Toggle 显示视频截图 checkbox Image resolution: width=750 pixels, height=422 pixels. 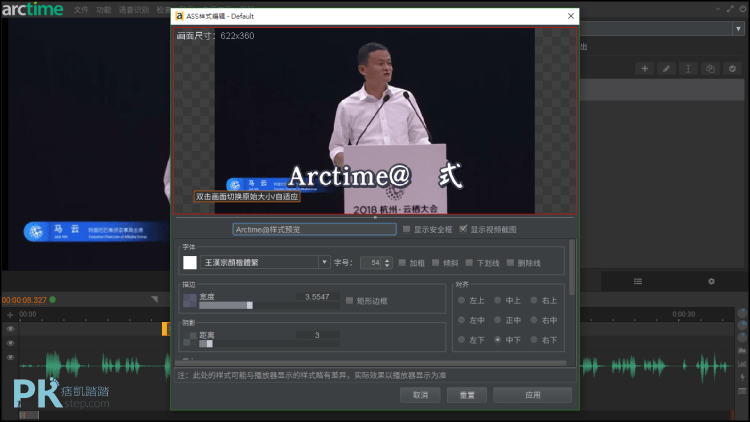pyautogui.click(x=463, y=229)
